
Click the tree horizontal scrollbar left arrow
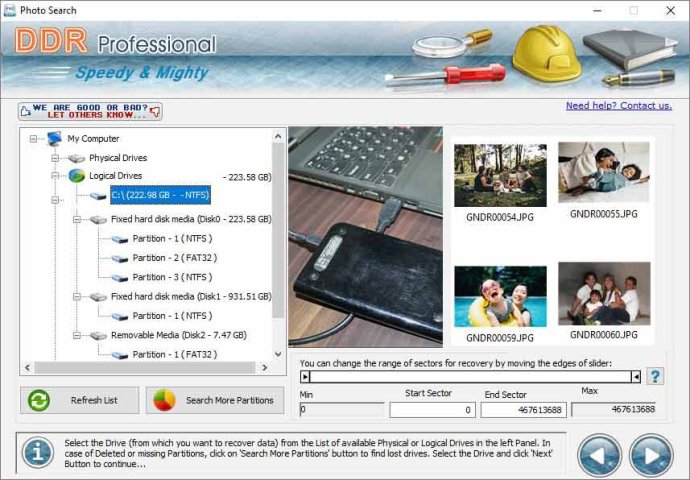pyautogui.click(x=28, y=367)
